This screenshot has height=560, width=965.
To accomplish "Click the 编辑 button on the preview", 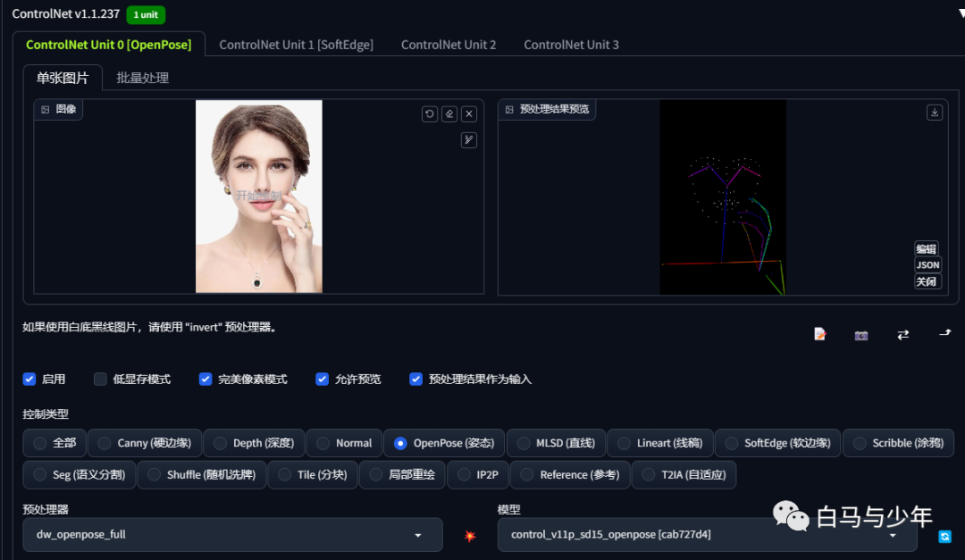I will coord(927,248).
